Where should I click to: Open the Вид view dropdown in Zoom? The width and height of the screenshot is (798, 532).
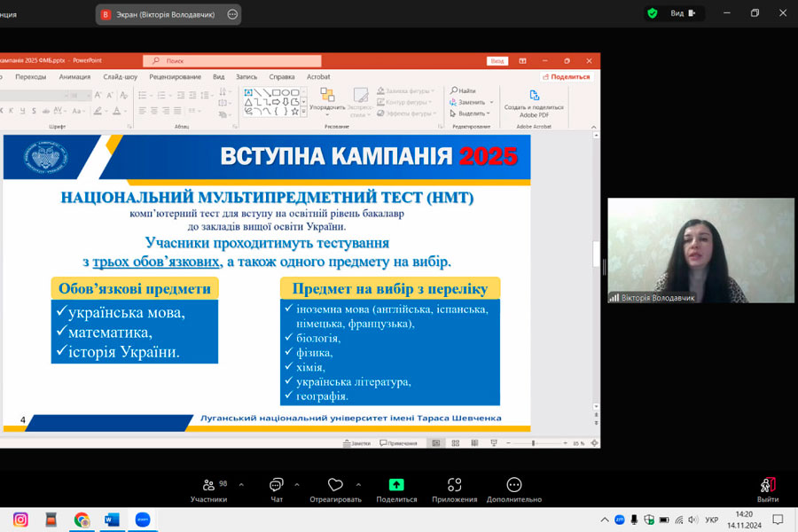click(x=681, y=13)
